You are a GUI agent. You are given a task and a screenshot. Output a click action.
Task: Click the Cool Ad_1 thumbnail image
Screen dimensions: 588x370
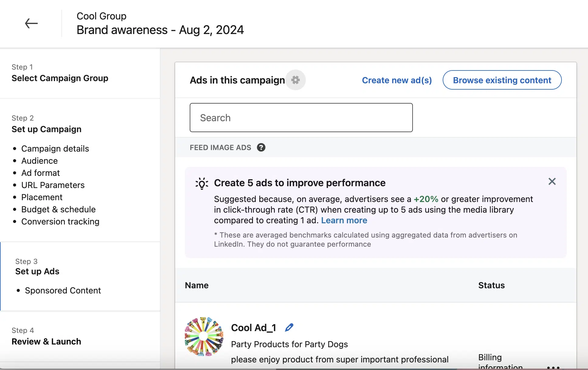tap(204, 336)
